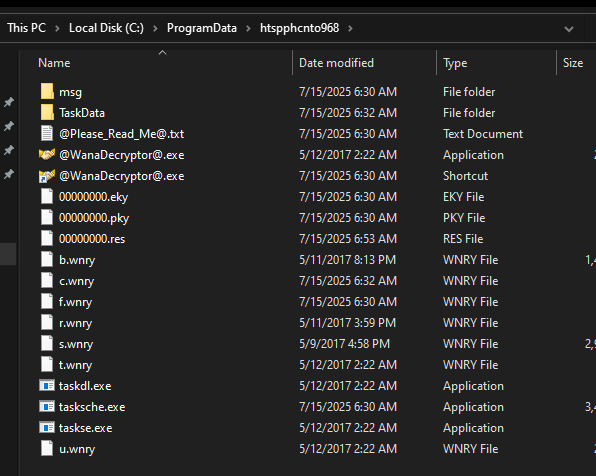Select the s.wnry file name
The image size is (596, 476).
coord(76,344)
